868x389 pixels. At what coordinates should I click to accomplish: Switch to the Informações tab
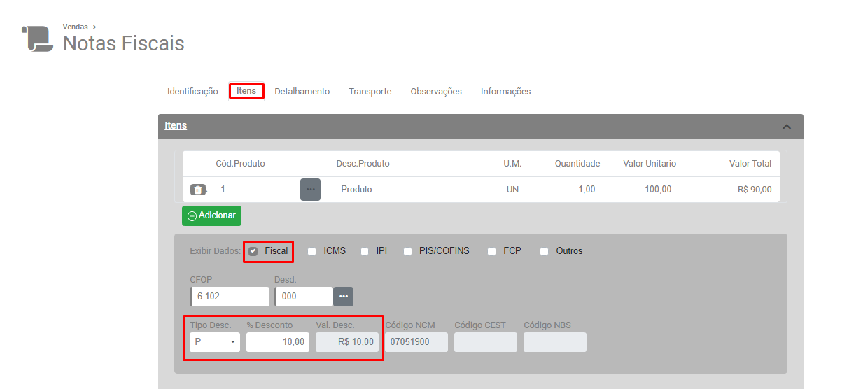coord(505,92)
